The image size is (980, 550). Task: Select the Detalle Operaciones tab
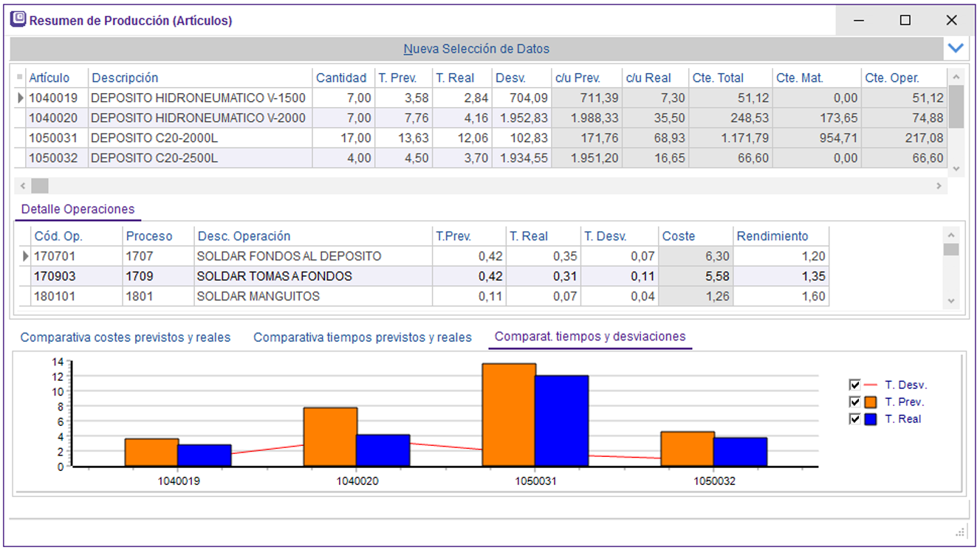[x=78, y=210]
